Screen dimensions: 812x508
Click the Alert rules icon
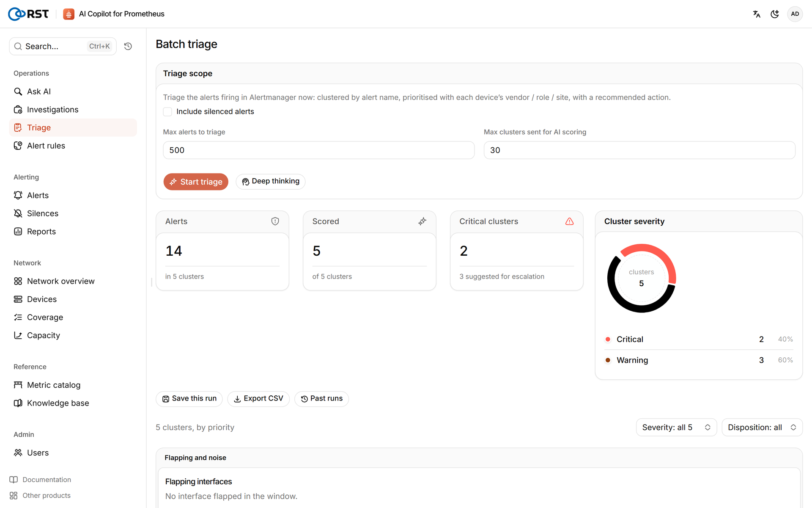pos(18,146)
